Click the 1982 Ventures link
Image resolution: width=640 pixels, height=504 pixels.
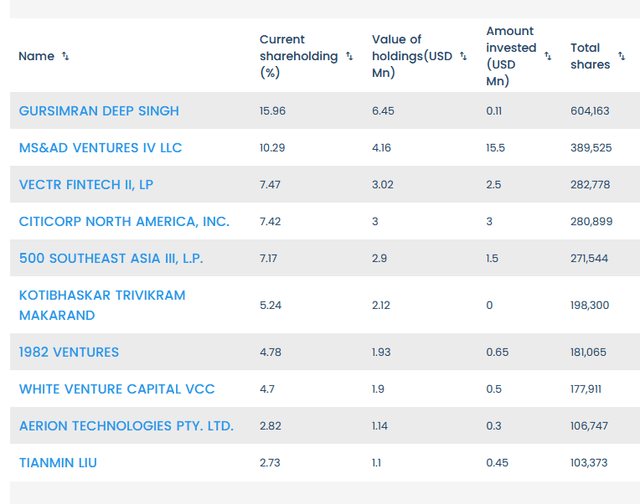pos(69,352)
